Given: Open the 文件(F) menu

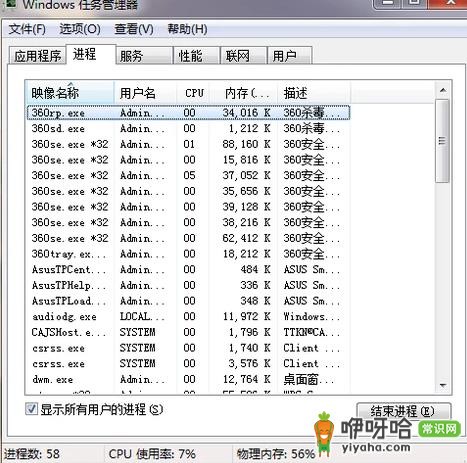Looking at the screenshot, I should click(x=27, y=29).
